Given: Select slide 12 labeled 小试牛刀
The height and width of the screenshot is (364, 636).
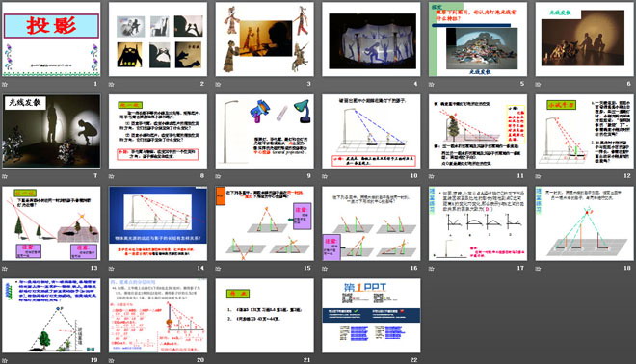Looking at the screenshot, I should coord(585,131).
